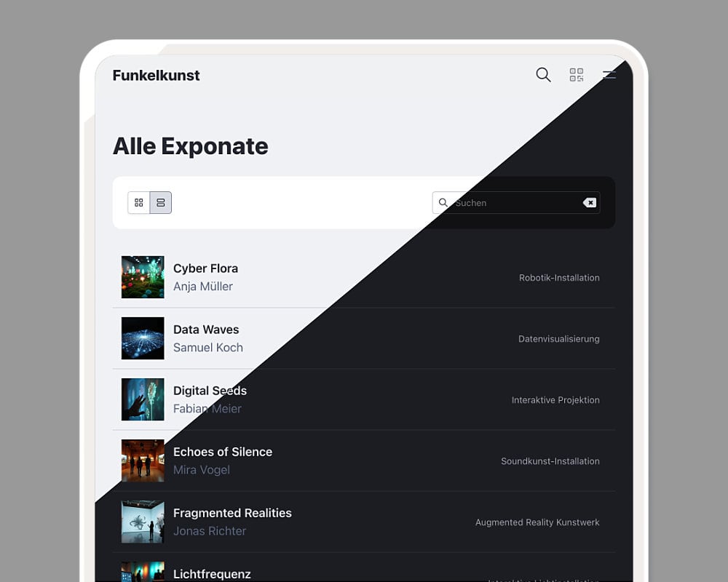Open the Fragmented Realities thumbnail
This screenshot has height=582, width=728.
[x=143, y=522]
